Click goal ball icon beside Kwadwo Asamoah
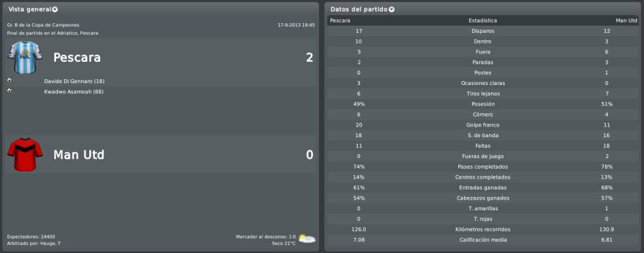 pos(9,91)
